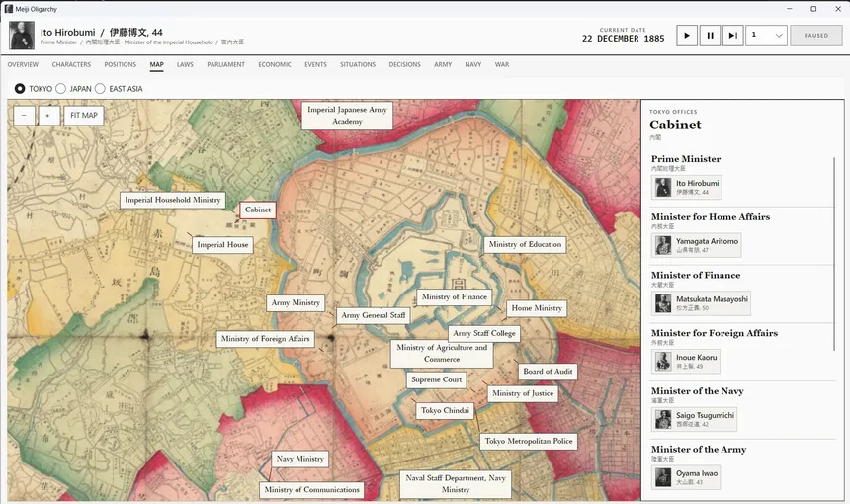
Task: Switch to the Economic tab
Action: (x=275, y=64)
